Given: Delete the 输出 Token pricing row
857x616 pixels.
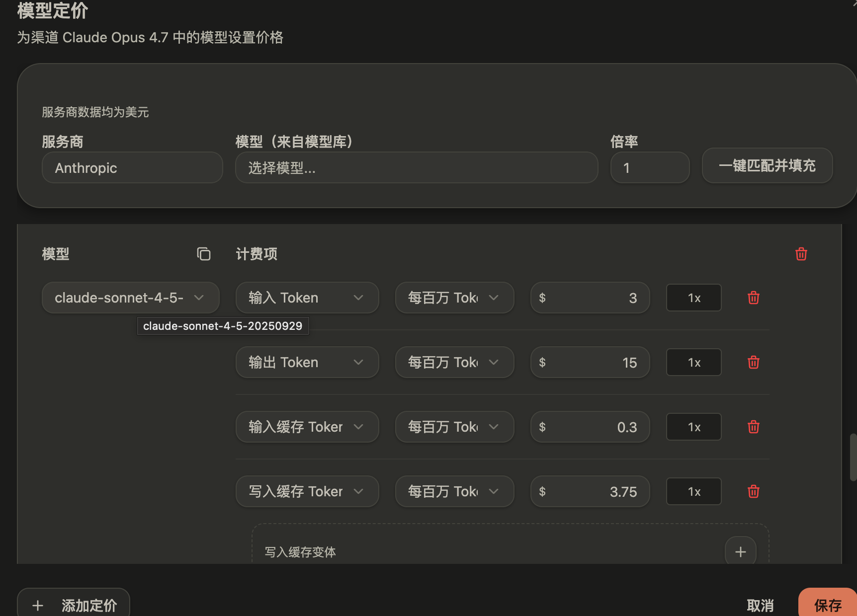Looking at the screenshot, I should pyautogui.click(x=753, y=362).
